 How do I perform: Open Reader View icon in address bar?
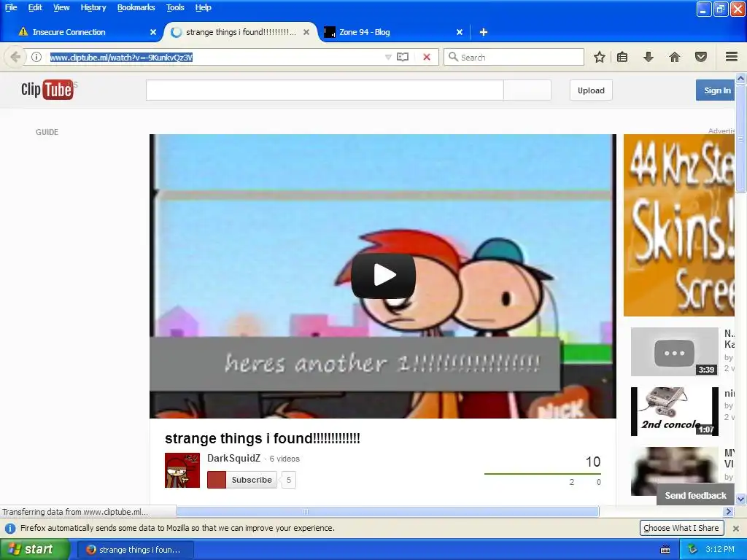click(403, 57)
